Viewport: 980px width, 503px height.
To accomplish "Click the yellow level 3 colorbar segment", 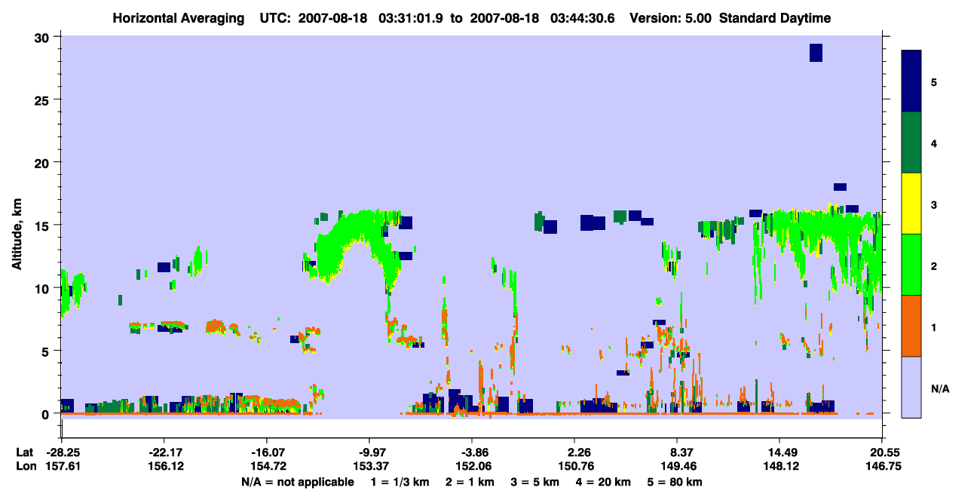I will 911,204.
